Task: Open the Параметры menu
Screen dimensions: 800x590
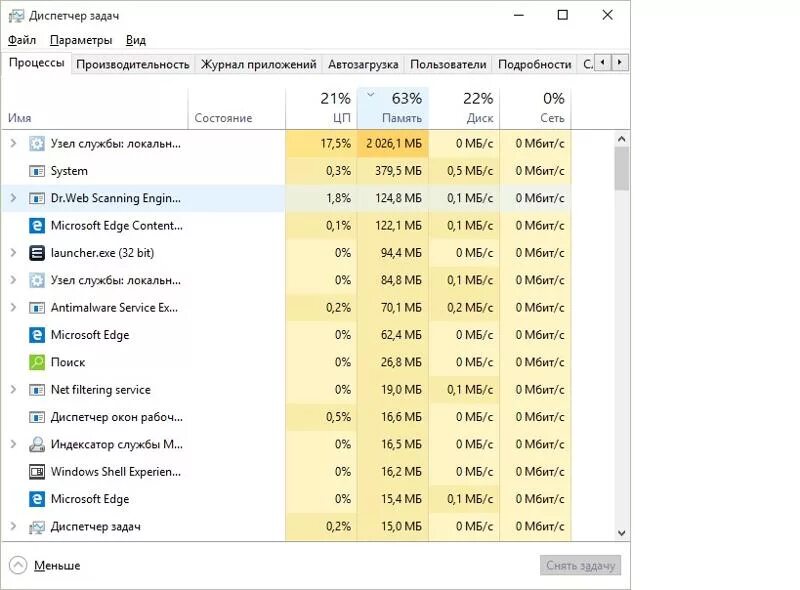Action: (x=81, y=40)
